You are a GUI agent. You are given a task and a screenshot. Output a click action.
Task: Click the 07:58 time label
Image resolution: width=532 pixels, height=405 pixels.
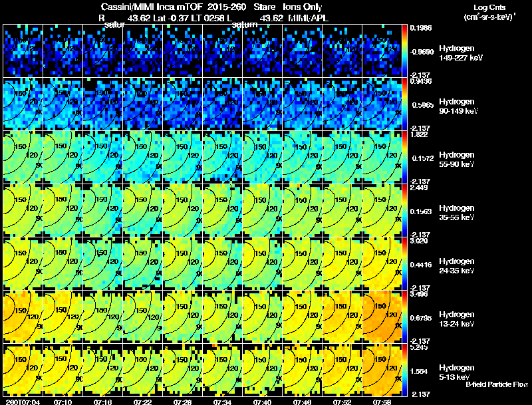pos(382,402)
